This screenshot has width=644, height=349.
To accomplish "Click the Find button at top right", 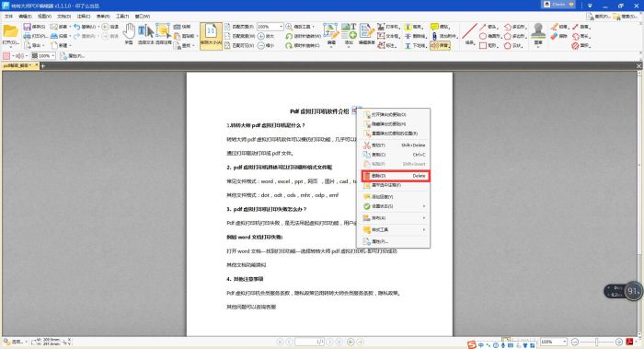I will (x=598, y=17).
